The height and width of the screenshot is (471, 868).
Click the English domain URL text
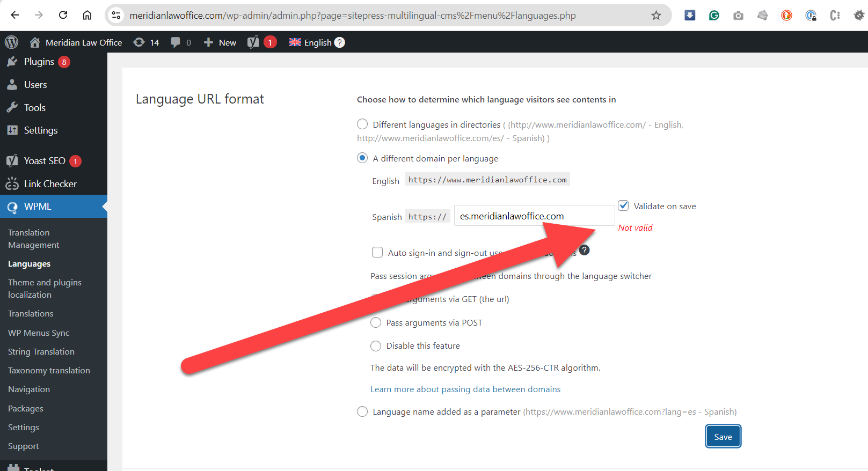tap(487, 180)
